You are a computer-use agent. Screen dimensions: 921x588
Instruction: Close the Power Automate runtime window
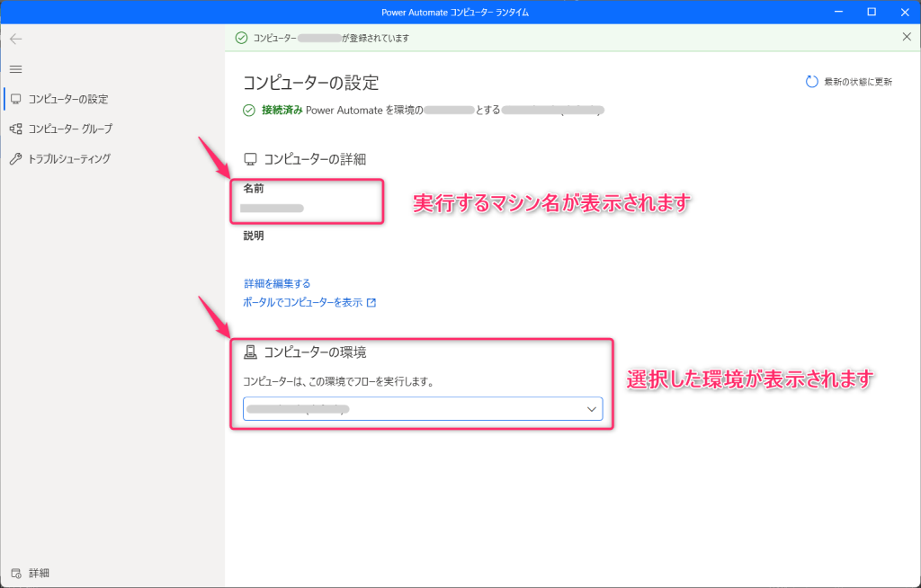(x=905, y=12)
